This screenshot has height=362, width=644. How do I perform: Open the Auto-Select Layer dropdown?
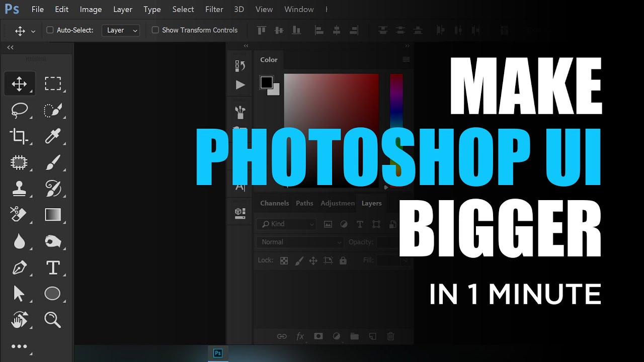tap(121, 30)
